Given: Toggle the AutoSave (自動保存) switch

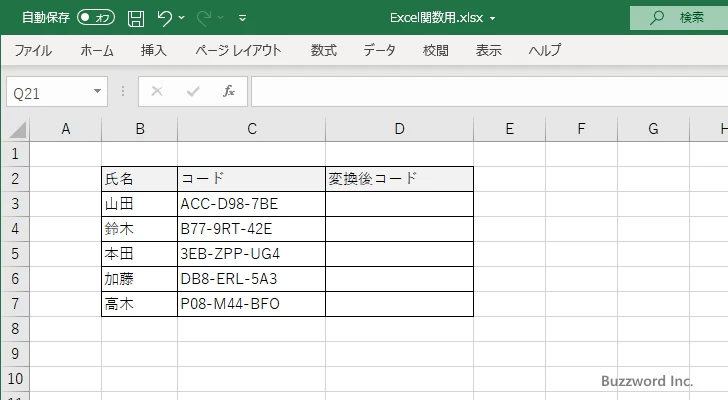Looking at the screenshot, I should coord(96,18).
